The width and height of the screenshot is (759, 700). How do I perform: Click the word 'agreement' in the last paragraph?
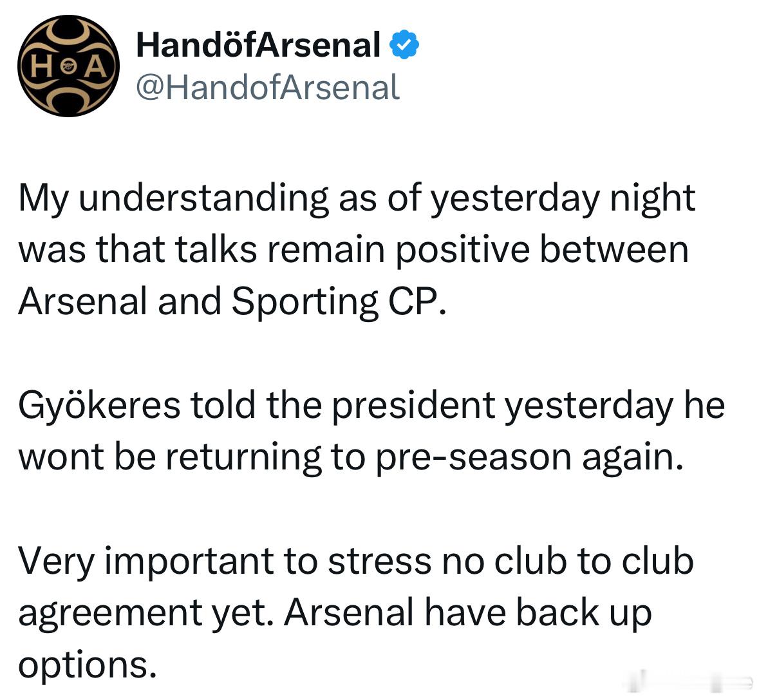pos(110,613)
